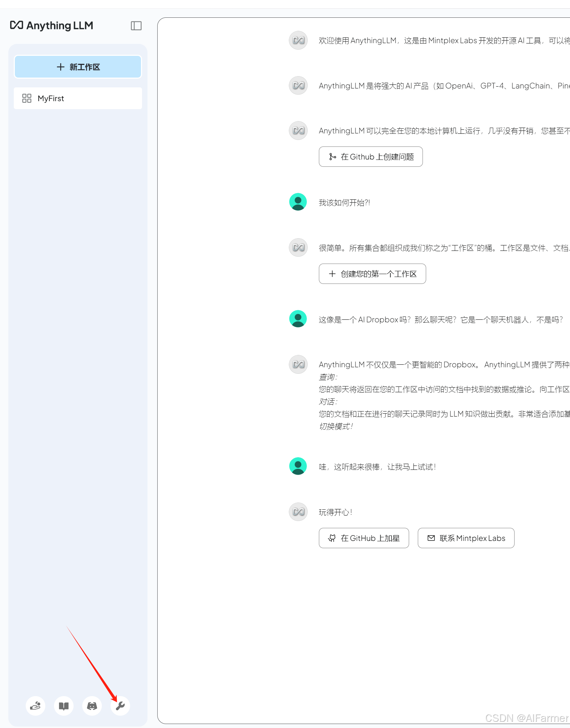Click the welcome text 欢迎使用 AnythingLLM
This screenshot has width=570, height=728.
point(444,41)
